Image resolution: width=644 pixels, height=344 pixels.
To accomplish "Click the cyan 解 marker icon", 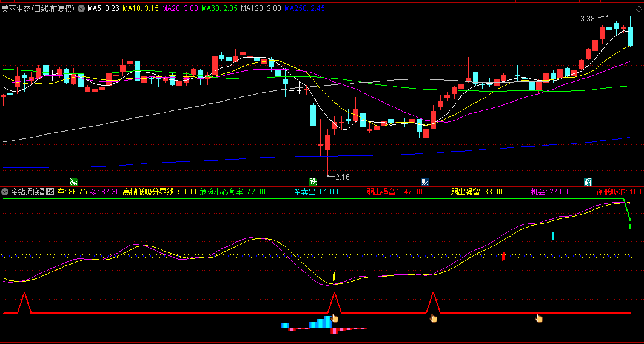I will pyautogui.click(x=588, y=181).
